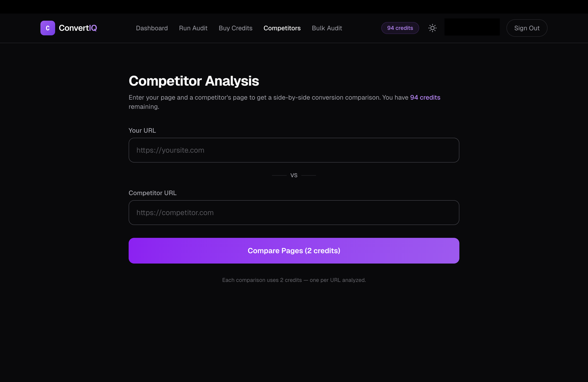The width and height of the screenshot is (588, 382).
Task: Click the ConvertIQ logo icon
Action: coord(48,28)
